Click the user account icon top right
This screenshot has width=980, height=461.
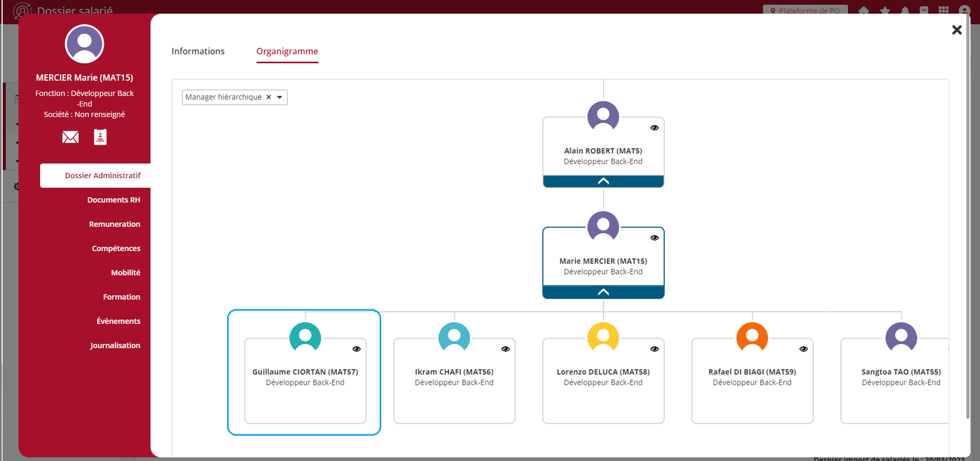tap(964, 11)
